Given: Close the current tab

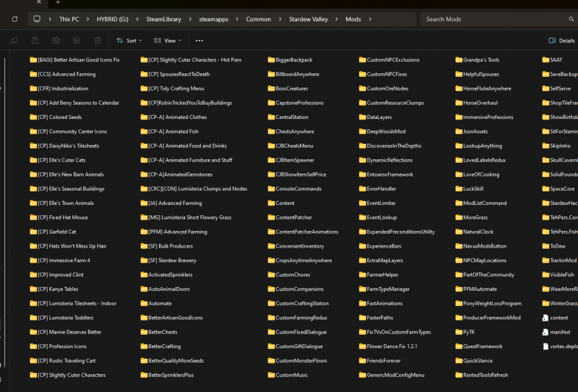Looking at the screenshot, I should 39,2.
